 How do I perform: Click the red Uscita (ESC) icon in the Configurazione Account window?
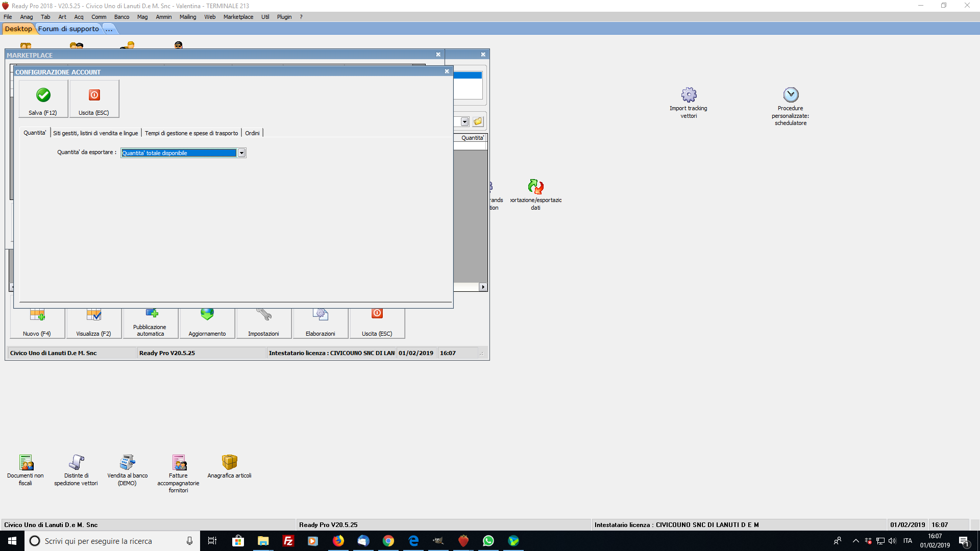pos(94,95)
